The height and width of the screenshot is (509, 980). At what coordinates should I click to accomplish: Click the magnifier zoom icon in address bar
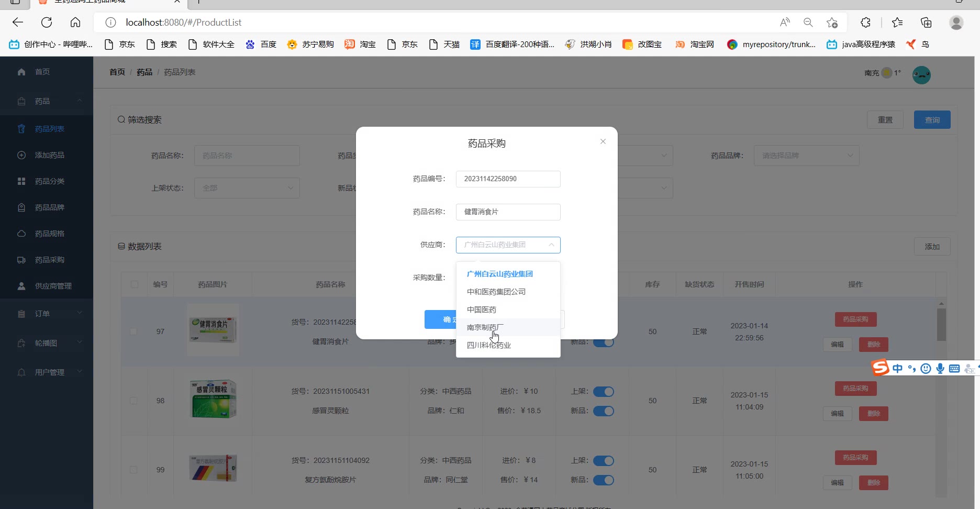pos(808,23)
